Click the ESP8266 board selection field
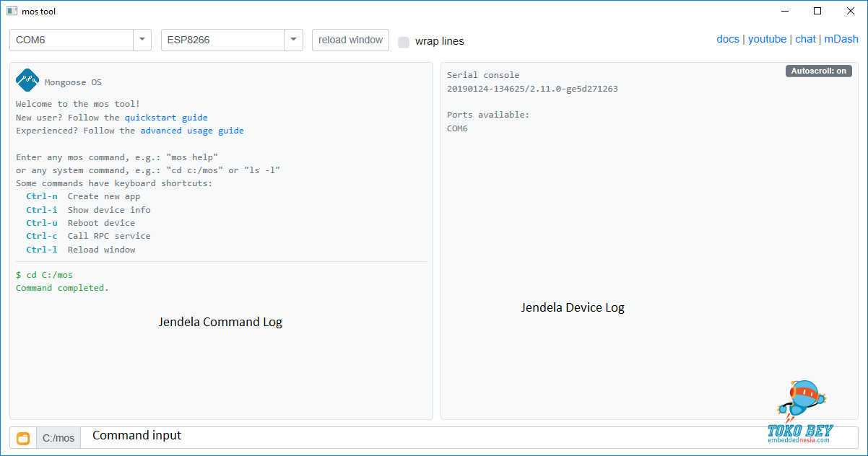The height and width of the screenshot is (456, 868). 222,40
